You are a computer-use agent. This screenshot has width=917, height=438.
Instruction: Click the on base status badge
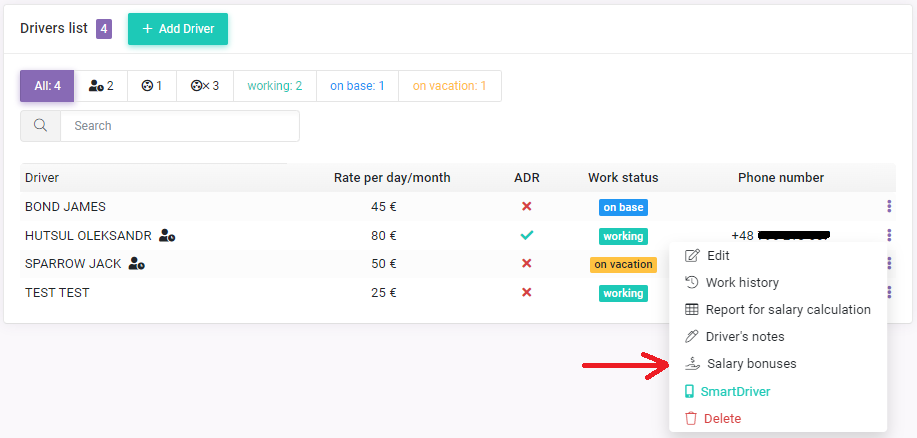[623, 208]
